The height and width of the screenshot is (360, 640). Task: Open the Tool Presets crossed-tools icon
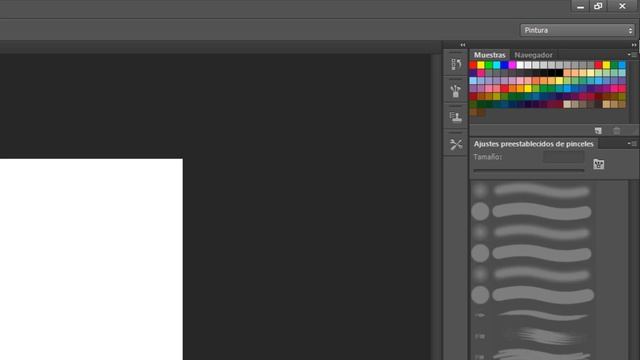[456, 144]
